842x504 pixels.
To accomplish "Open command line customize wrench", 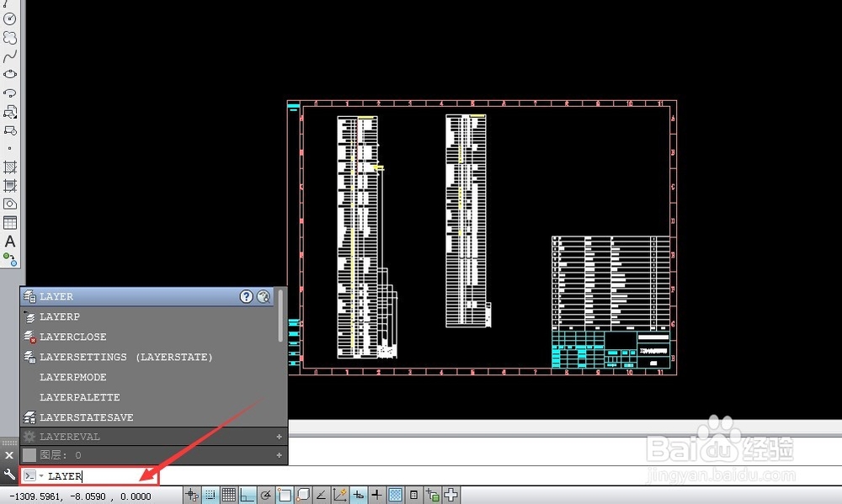I will (x=9, y=475).
